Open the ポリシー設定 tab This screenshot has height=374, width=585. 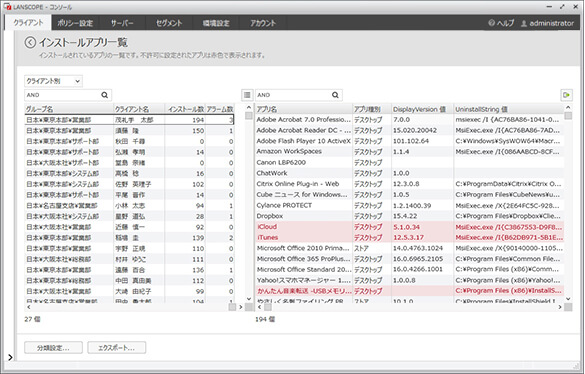click(x=75, y=23)
